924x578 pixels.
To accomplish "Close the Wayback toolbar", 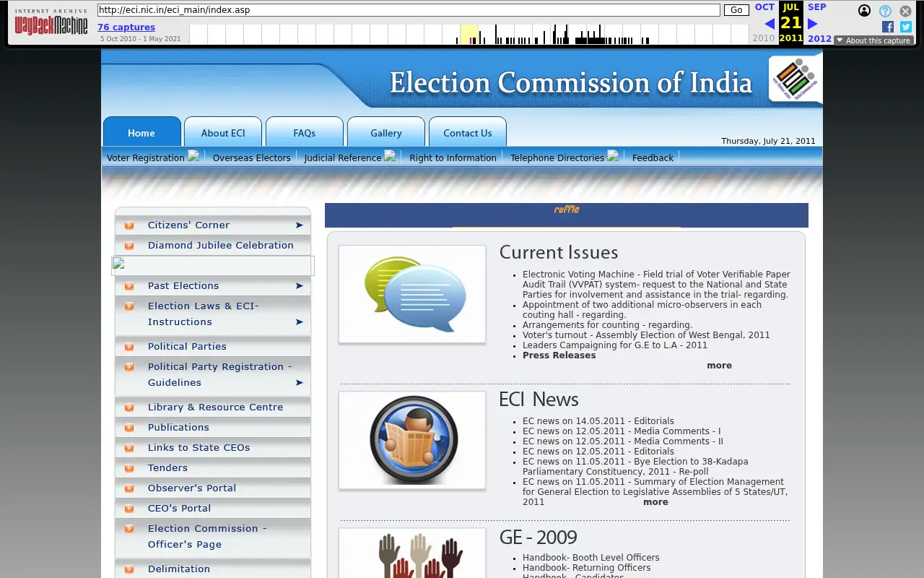I will pyautogui.click(x=905, y=11).
